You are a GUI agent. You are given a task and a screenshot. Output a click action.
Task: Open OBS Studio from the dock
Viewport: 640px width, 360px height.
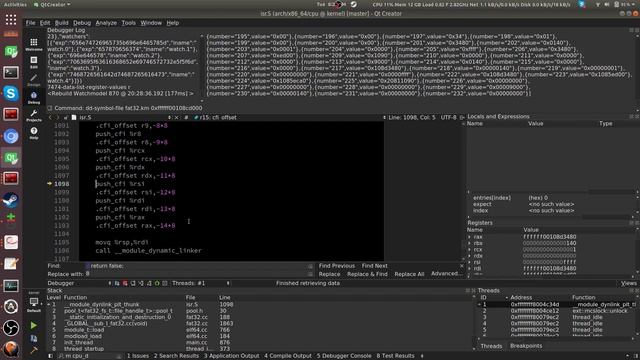pyautogui.click(x=11, y=328)
